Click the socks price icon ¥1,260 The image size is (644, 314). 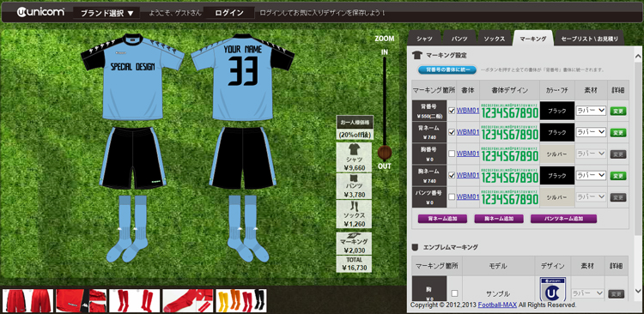(354, 214)
